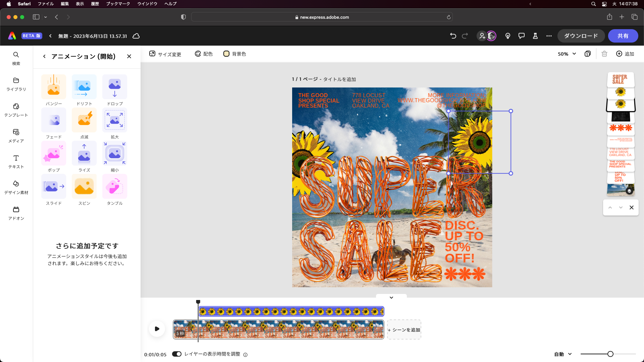Screen dimensions: 644x362
Task: Open the comments speech bubble icon
Action: point(521,36)
